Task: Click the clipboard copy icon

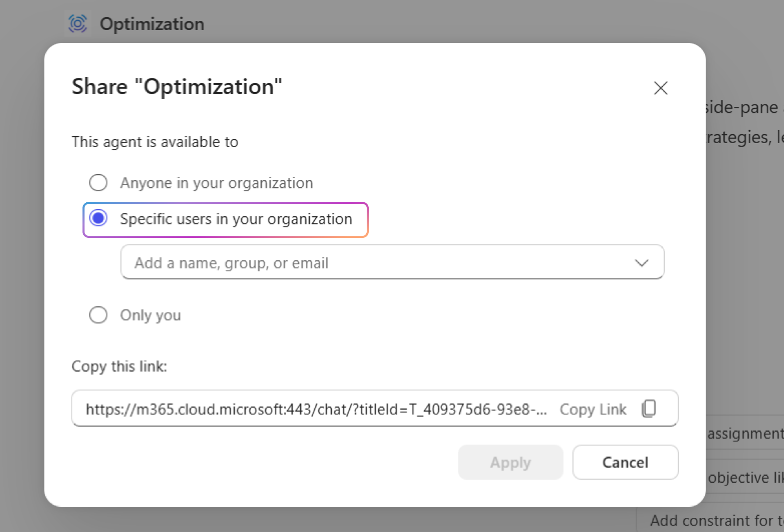Action: coord(648,408)
